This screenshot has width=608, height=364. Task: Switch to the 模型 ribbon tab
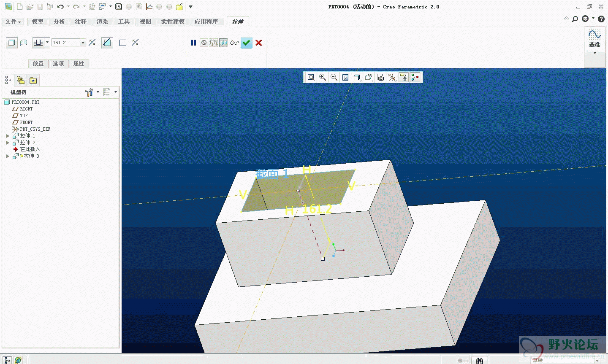[x=38, y=22]
